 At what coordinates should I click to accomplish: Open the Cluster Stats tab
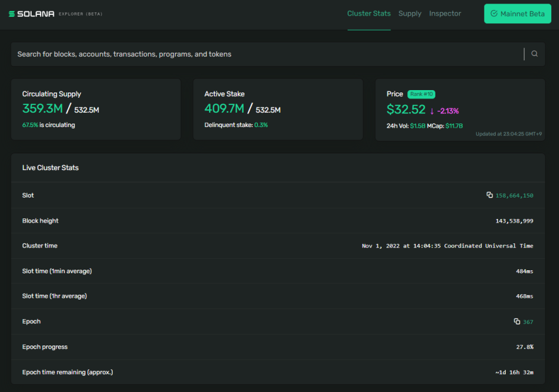coord(369,14)
